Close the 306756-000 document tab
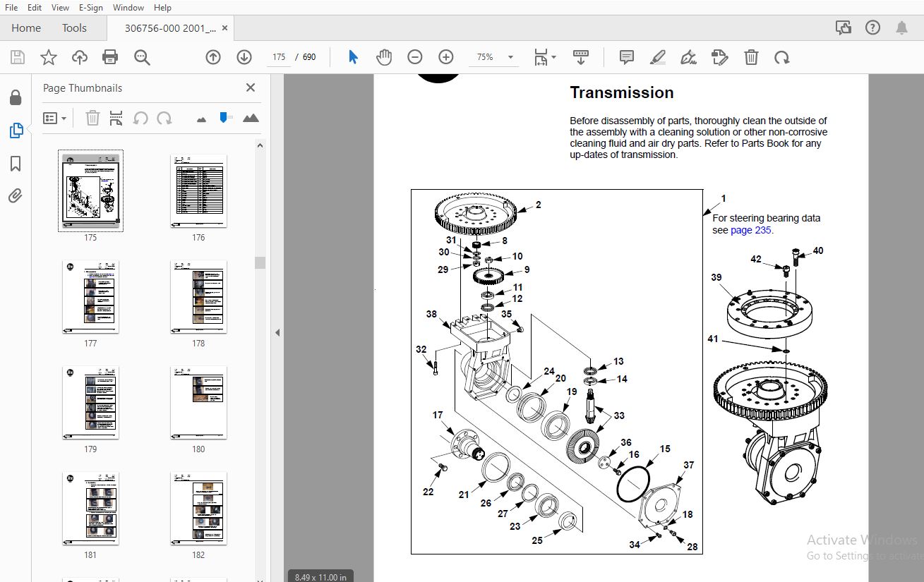Image resolution: width=924 pixels, height=582 pixels. tap(225, 28)
